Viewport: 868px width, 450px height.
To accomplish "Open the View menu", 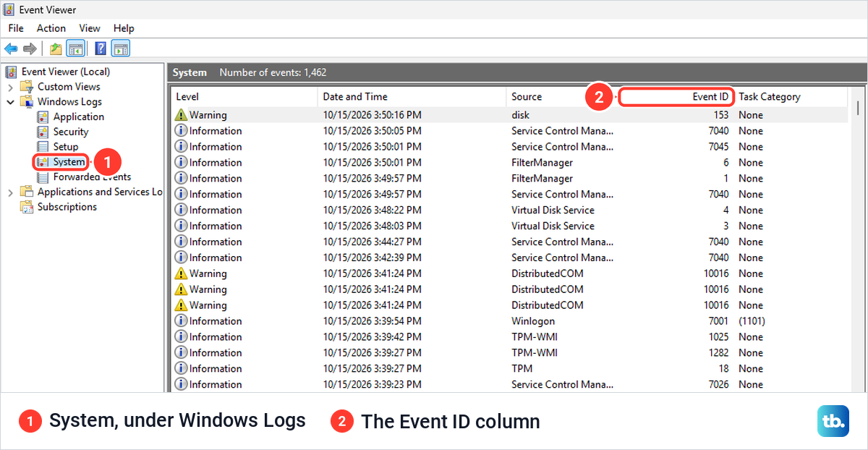I will point(90,28).
